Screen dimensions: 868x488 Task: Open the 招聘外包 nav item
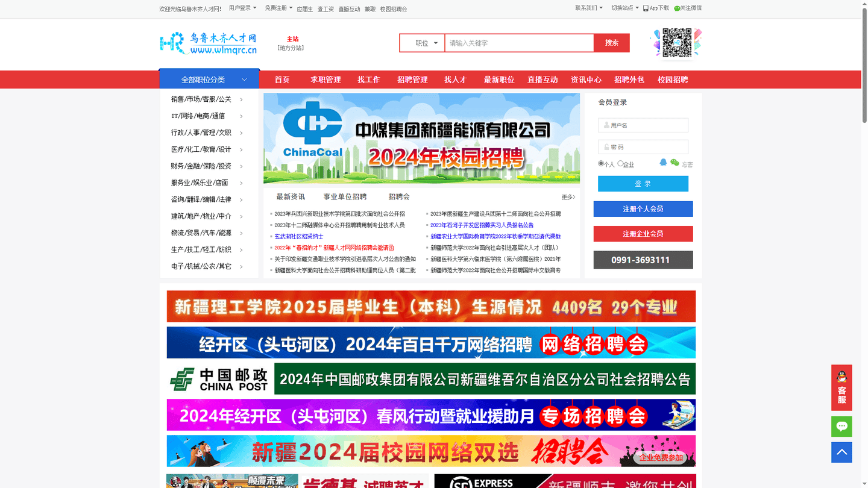[x=629, y=80]
